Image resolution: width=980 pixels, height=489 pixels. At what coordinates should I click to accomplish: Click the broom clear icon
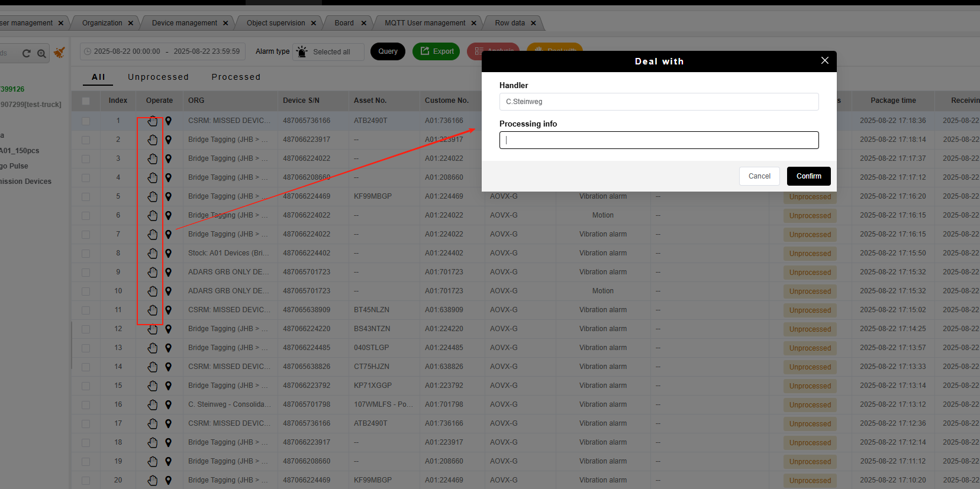(59, 53)
